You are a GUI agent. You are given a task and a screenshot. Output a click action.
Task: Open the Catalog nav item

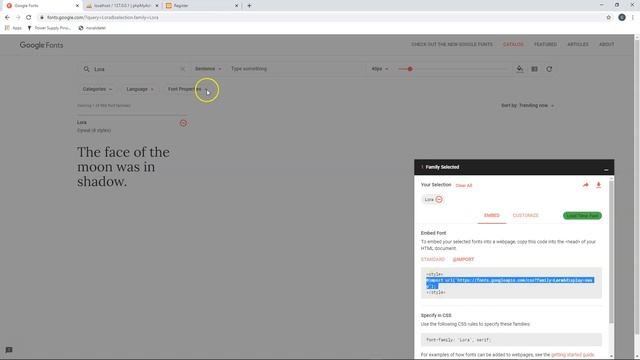[513, 44]
